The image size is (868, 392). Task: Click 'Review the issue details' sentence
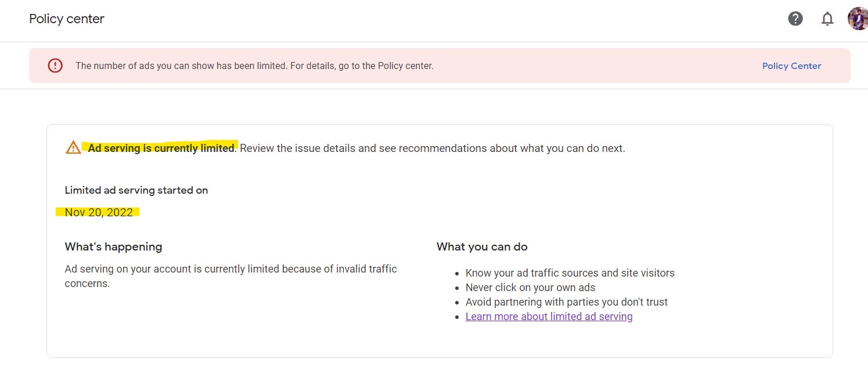click(x=433, y=148)
